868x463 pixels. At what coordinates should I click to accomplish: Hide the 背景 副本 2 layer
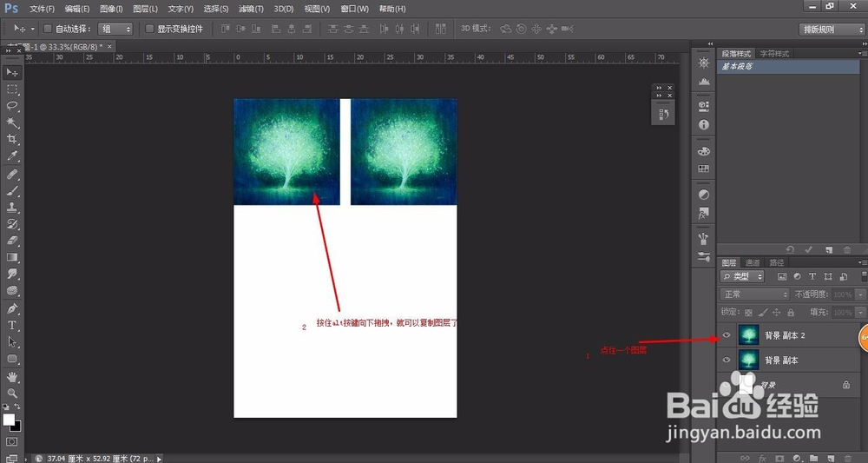coord(727,335)
